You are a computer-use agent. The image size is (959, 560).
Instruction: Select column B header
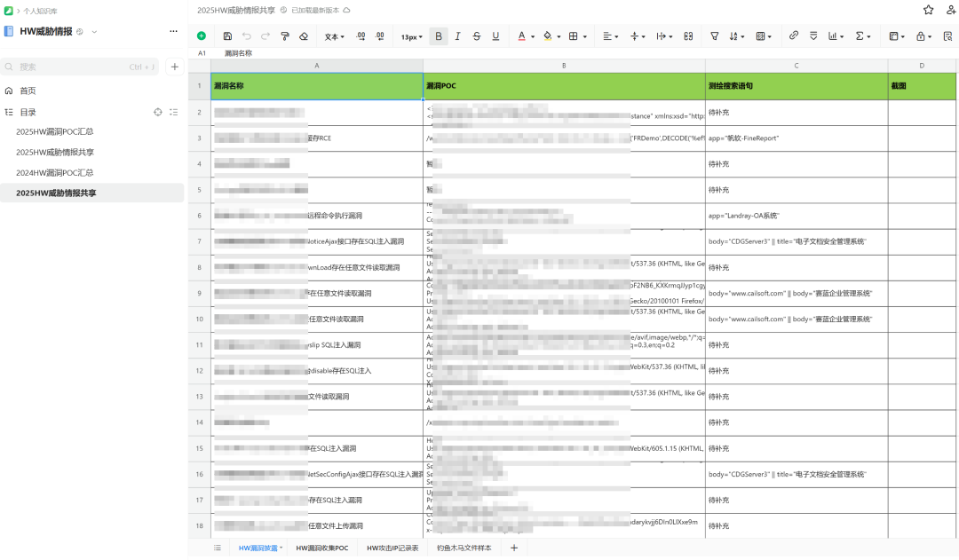[x=564, y=66]
